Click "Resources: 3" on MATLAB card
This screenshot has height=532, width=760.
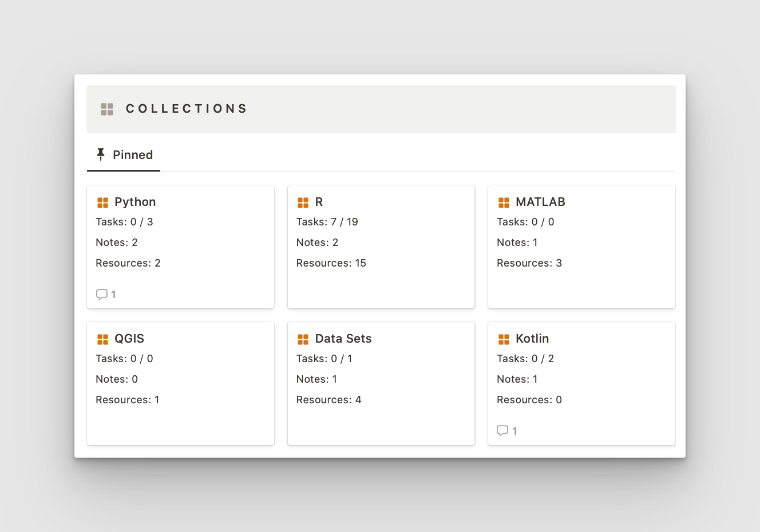pyautogui.click(x=529, y=263)
